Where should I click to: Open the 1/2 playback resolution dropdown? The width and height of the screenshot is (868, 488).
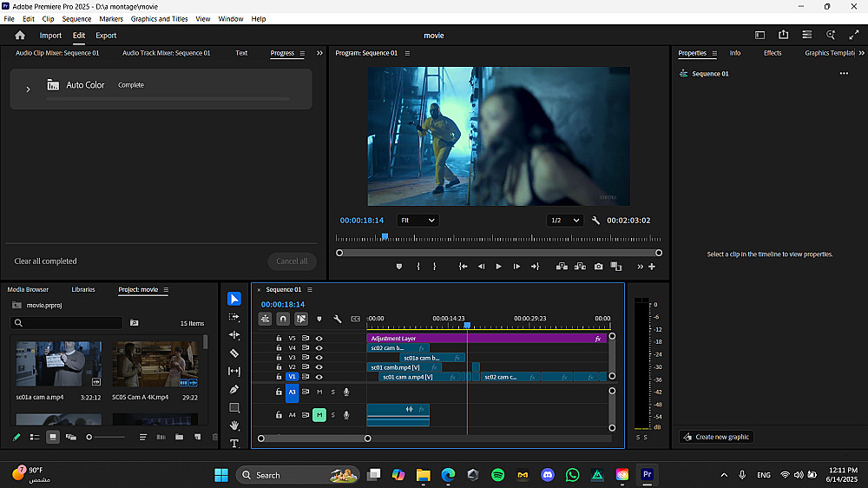pos(565,221)
